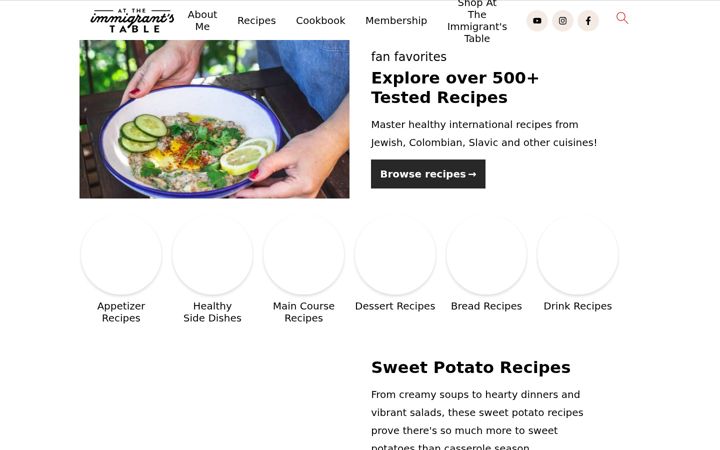Select the Appetizer Recipes circle image
Viewport: 720px width, 450px height.
coord(121,254)
